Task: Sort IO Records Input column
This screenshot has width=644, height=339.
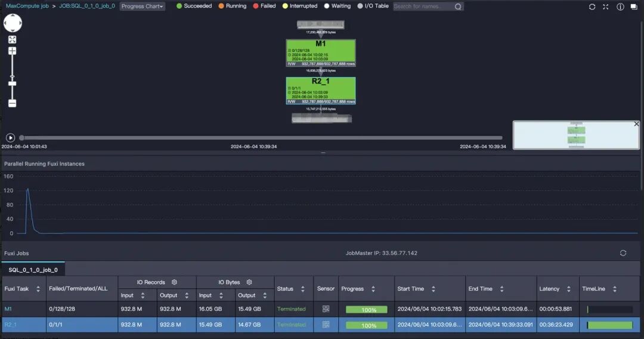Action: [143, 295]
